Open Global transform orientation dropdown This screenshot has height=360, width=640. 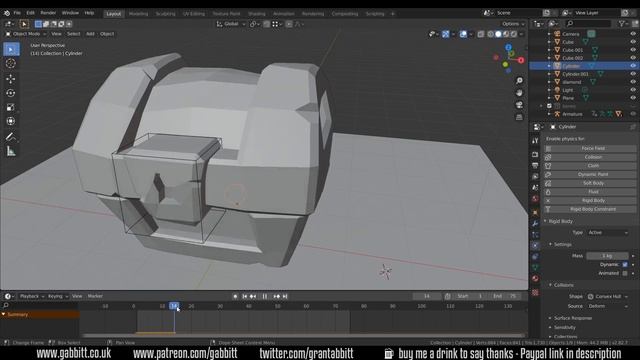[x=231, y=24]
